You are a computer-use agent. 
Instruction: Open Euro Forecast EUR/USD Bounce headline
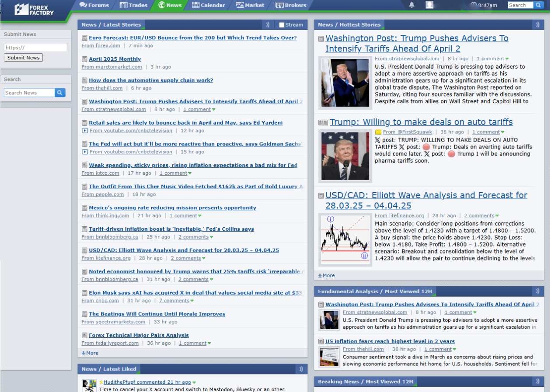193,38
